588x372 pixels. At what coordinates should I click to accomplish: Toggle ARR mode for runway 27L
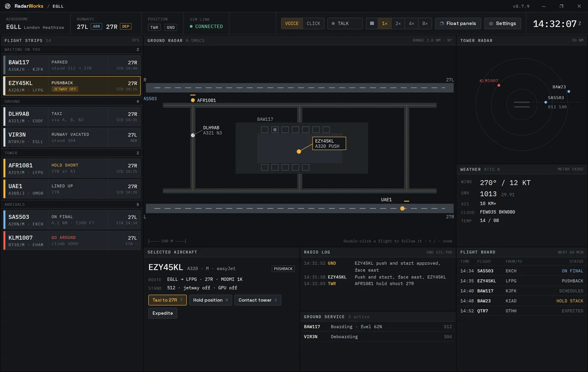pos(96,27)
